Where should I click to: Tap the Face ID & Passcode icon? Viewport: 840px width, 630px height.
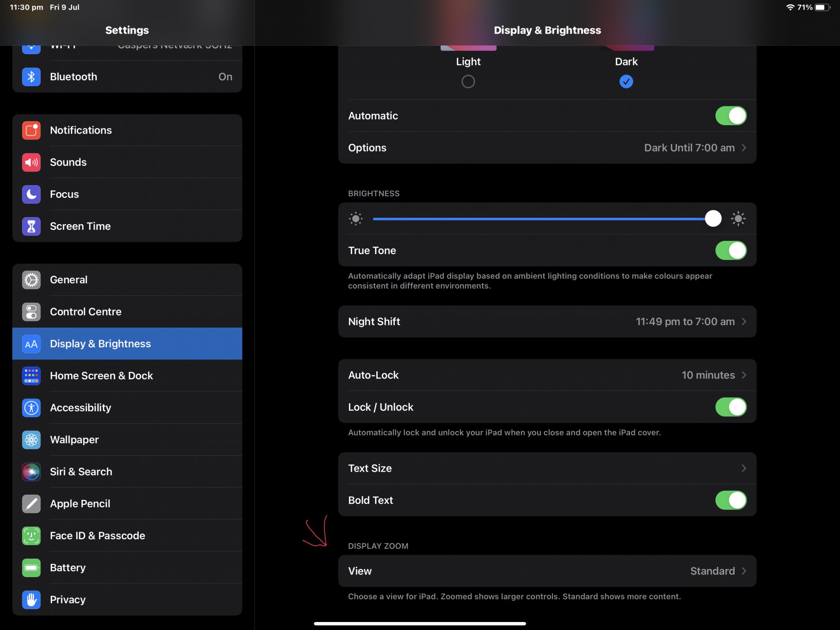coord(31,535)
